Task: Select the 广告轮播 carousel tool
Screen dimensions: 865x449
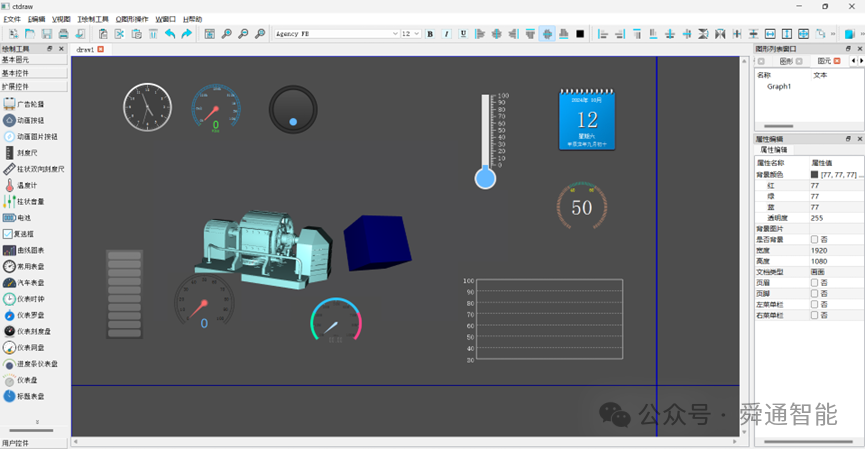Action: point(24,104)
